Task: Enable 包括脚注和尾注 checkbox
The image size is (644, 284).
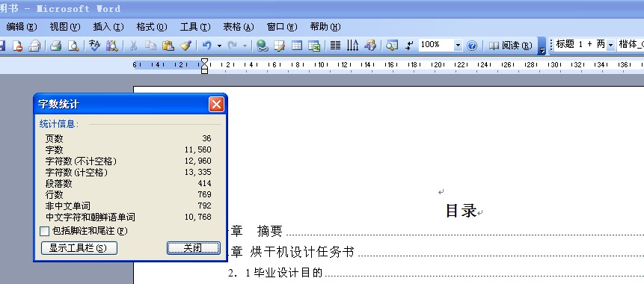Action: 44,232
